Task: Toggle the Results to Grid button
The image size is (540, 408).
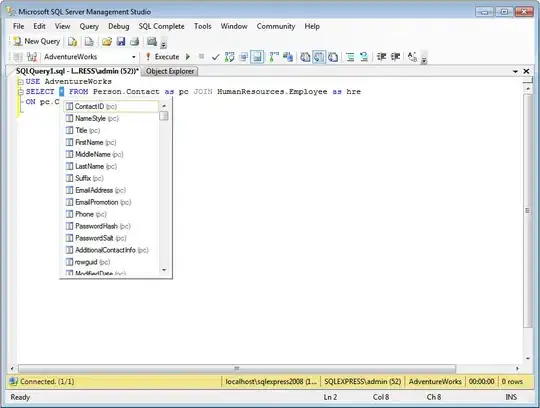Action: [x=319, y=57]
